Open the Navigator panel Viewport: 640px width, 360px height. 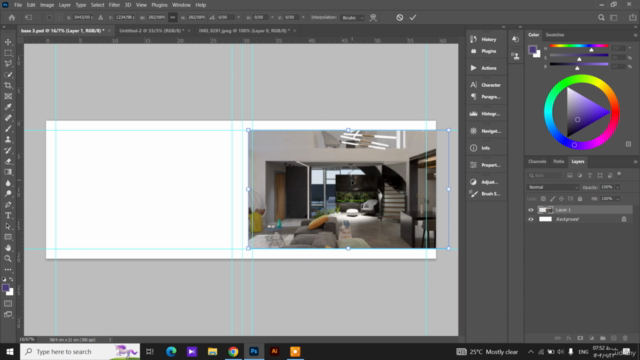point(485,131)
